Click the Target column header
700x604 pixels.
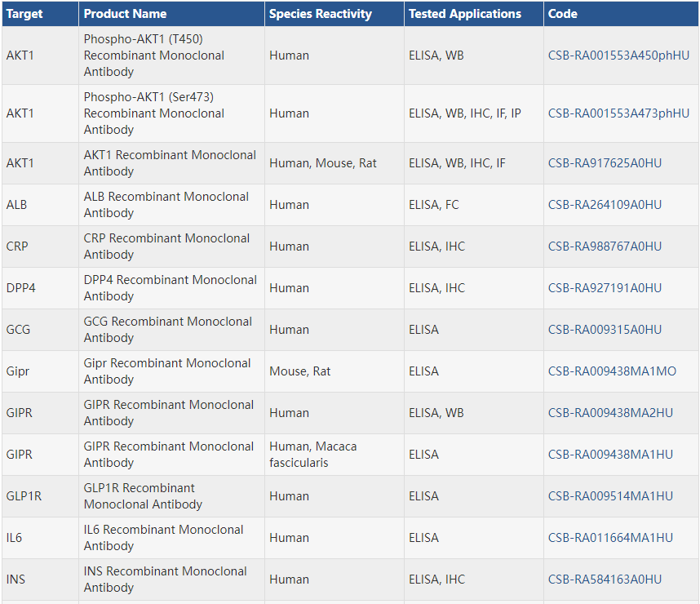24,14
